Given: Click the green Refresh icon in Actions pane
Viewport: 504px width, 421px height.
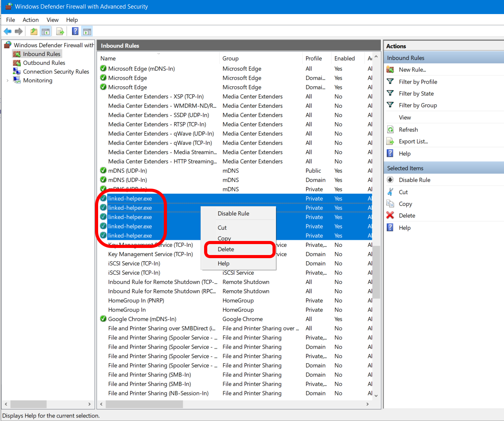Looking at the screenshot, I should [390, 130].
